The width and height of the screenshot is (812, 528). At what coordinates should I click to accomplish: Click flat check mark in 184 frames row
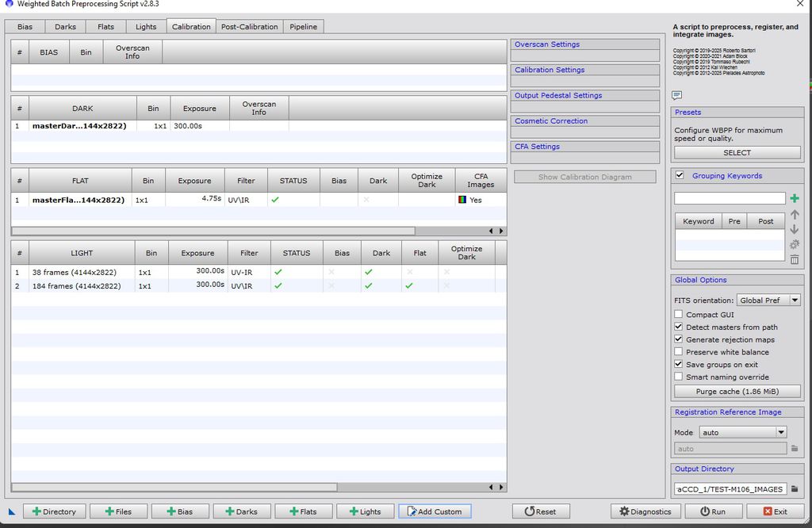click(x=409, y=285)
